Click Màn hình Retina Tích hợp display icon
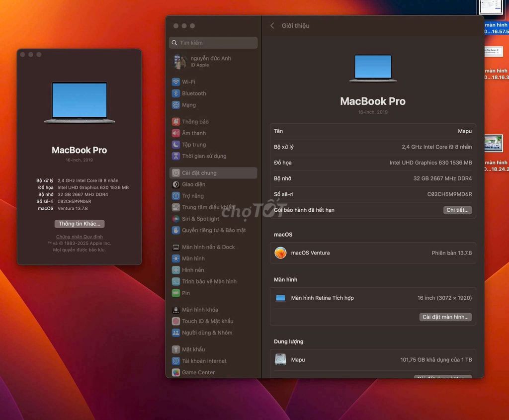Image resolution: width=509 pixels, height=420 pixels. [x=280, y=298]
